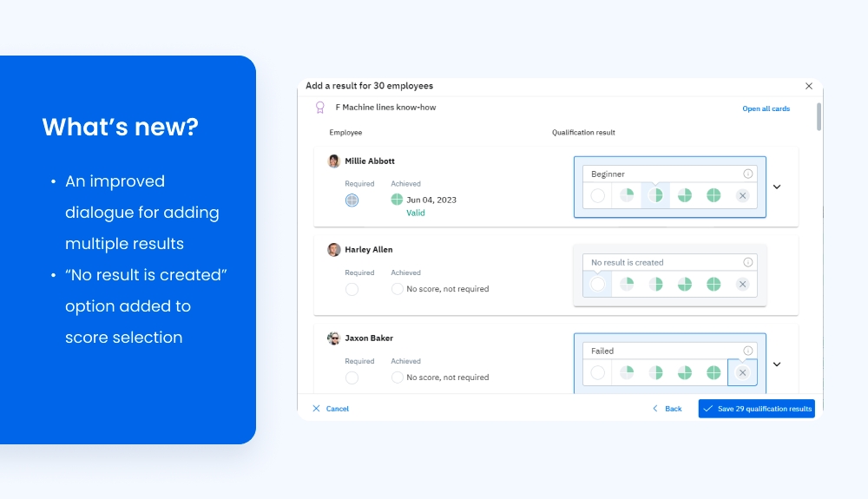This screenshot has height=499, width=868.
Task: Select half-filled score for Jaxon Baker
Action: [656, 373]
